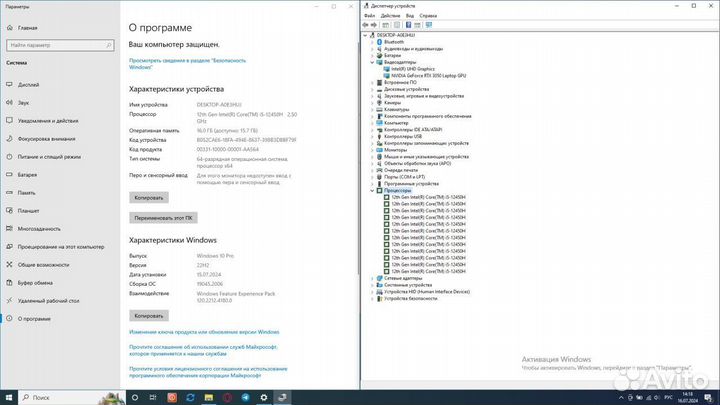The height and width of the screenshot is (405, 720).
Task: Expand the Камеры node
Action: (372, 103)
